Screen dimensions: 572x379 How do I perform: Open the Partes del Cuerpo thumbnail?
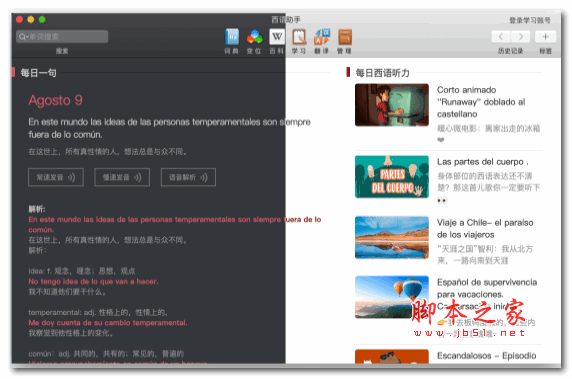(391, 177)
